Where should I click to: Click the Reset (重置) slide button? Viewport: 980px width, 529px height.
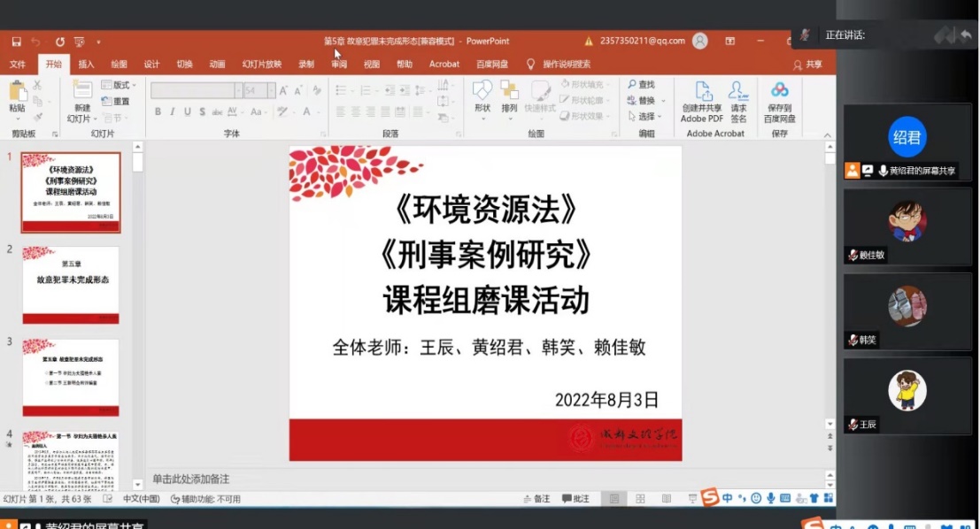coord(116,101)
